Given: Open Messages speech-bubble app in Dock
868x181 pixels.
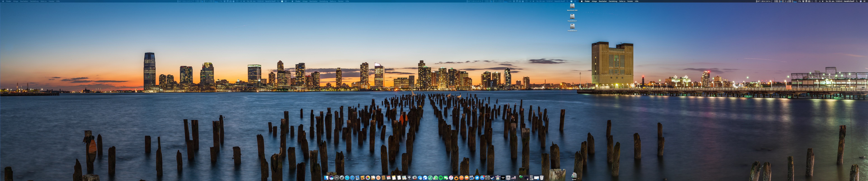Looking at the screenshot, I should 420,178.
